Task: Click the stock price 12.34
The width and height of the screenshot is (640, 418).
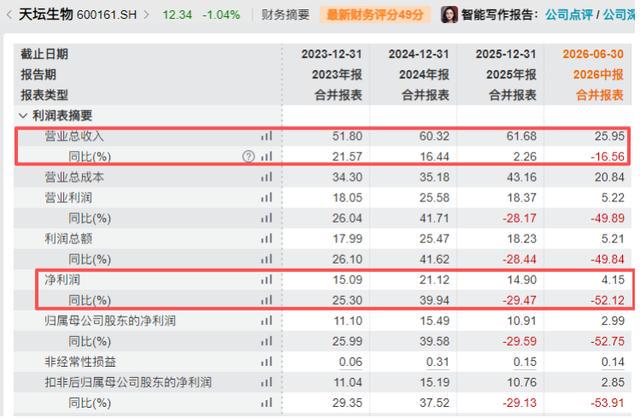Action: [177, 15]
